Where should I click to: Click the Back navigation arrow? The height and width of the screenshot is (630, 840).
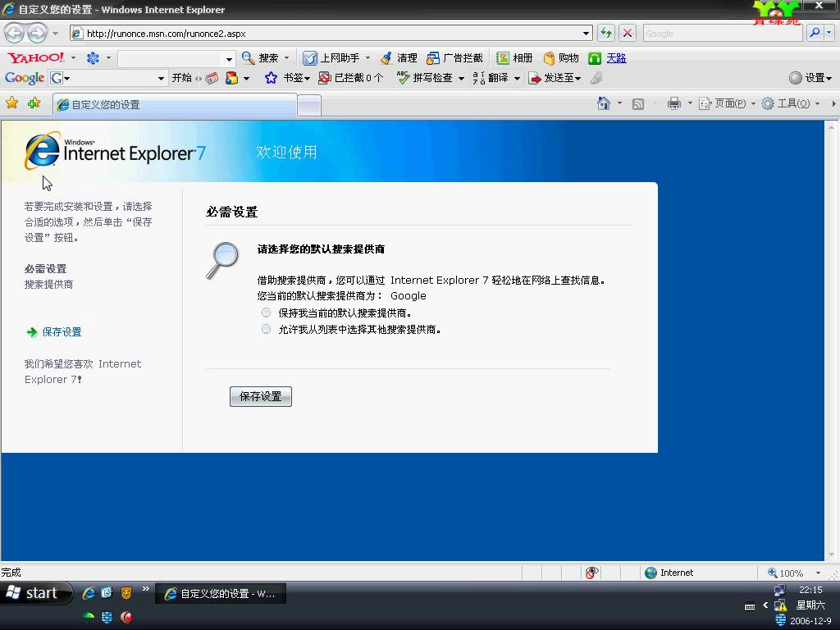[15, 33]
